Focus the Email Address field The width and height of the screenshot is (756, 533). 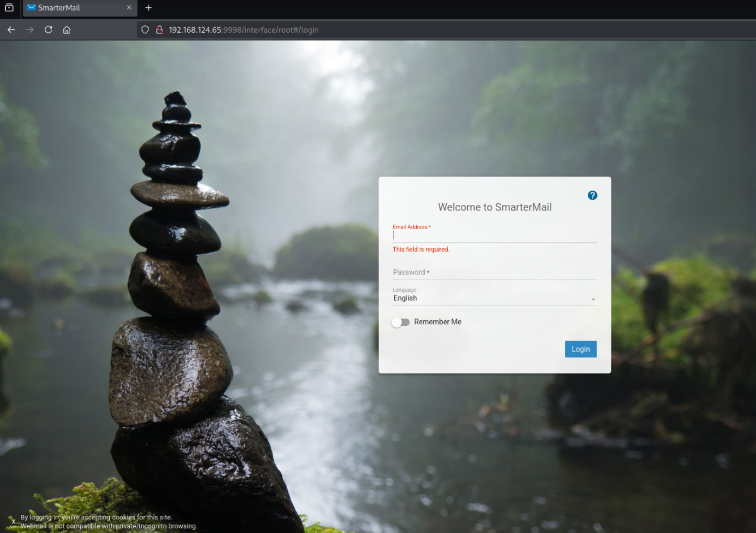coord(494,234)
